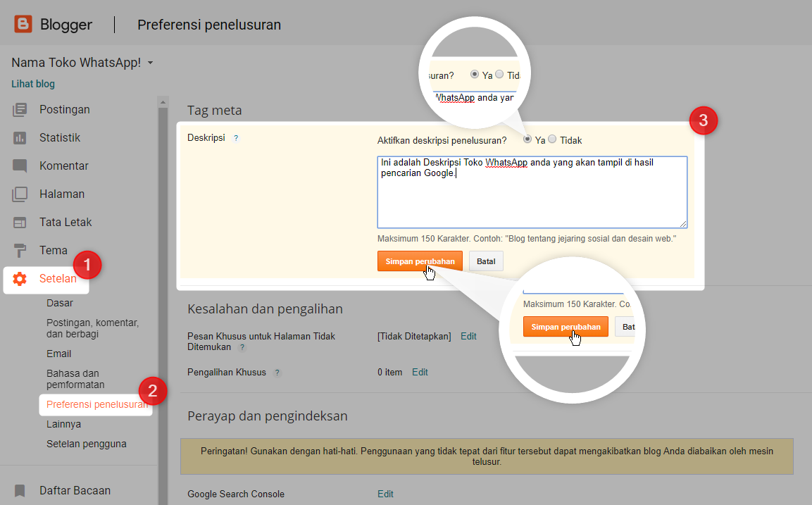Edit Google Search Console setting
812x505 pixels.
pyautogui.click(x=385, y=494)
